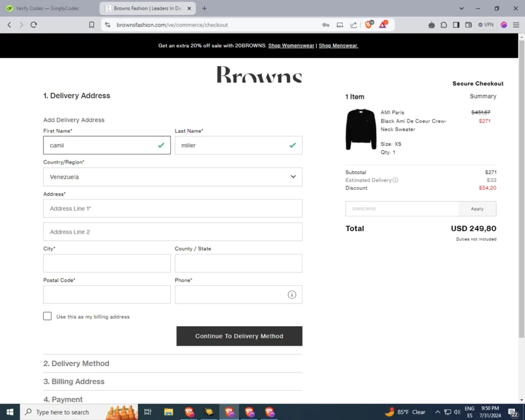Open the Brave hamburger main menu
525x420 pixels.
[x=516, y=25]
